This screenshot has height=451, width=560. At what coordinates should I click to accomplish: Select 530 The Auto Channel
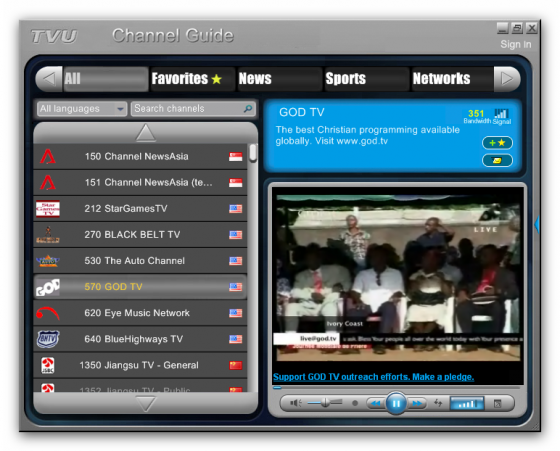click(140, 261)
